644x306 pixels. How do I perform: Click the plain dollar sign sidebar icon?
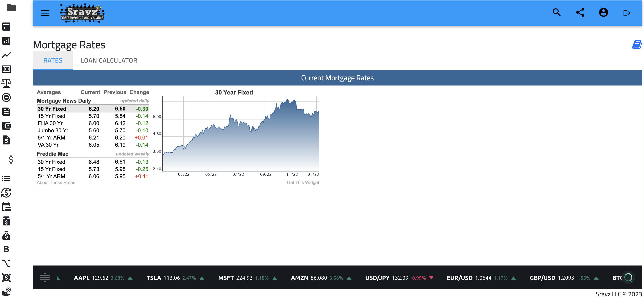tap(11, 159)
